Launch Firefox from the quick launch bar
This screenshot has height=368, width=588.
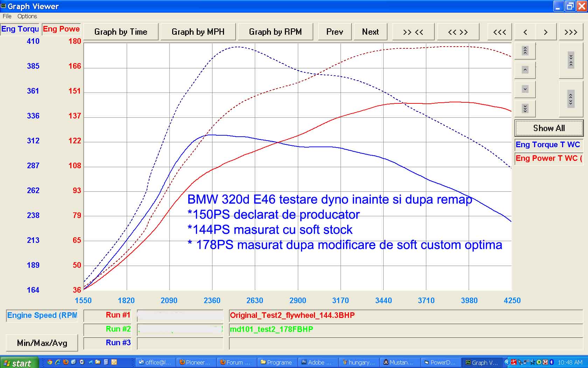click(x=65, y=362)
